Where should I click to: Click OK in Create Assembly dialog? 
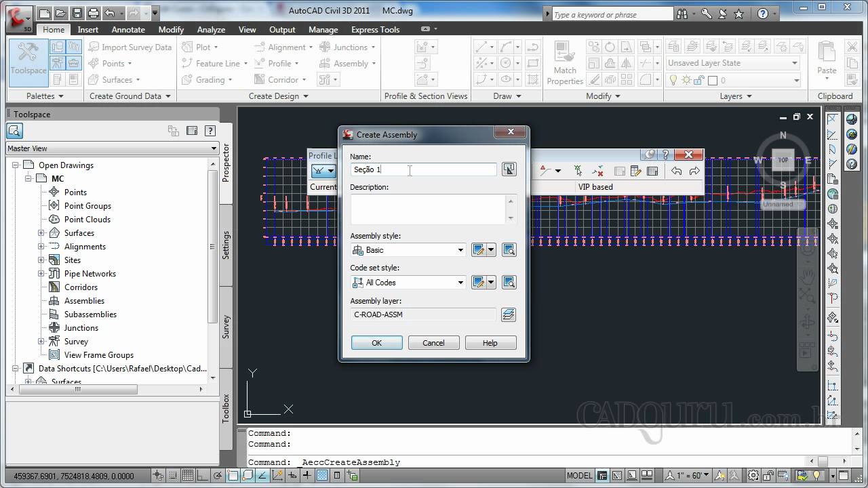click(x=377, y=343)
